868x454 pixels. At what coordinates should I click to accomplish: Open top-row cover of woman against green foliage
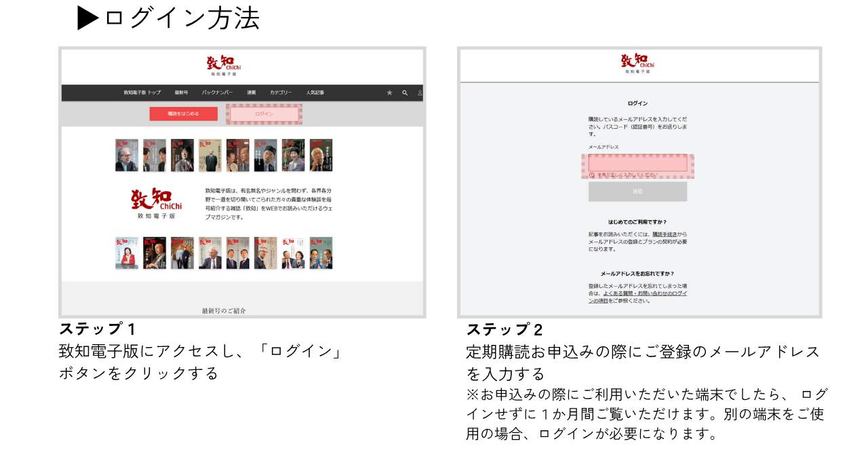[x=294, y=155]
